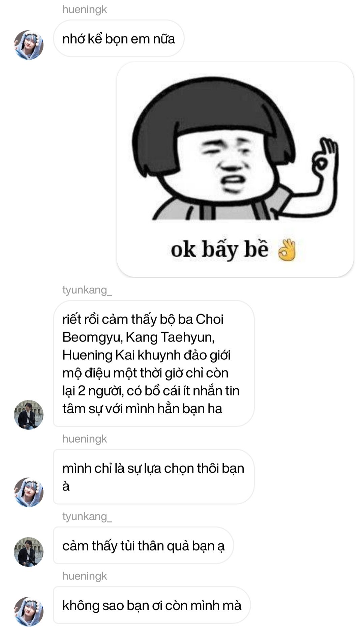Select the message 'không sao bạn ơi còn mình mà'
The image size is (364, 627).
(x=152, y=605)
